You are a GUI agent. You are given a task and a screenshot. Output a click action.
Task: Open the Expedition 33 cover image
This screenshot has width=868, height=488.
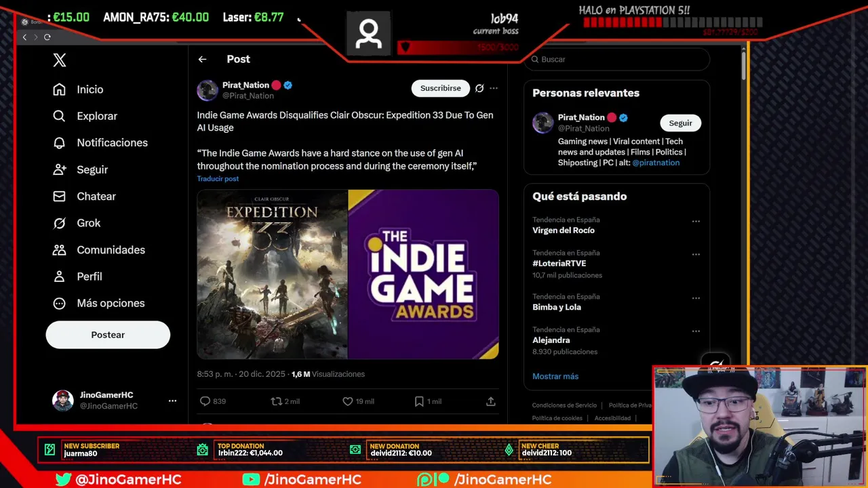(272, 274)
